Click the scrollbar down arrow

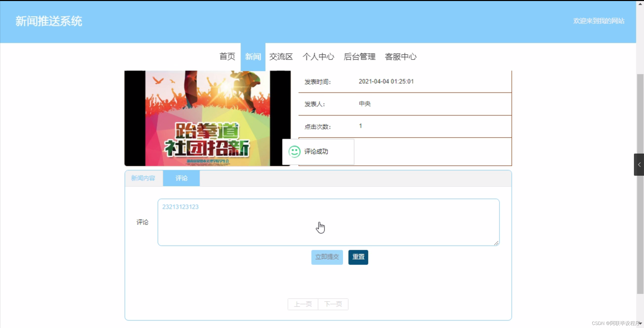tap(640, 323)
